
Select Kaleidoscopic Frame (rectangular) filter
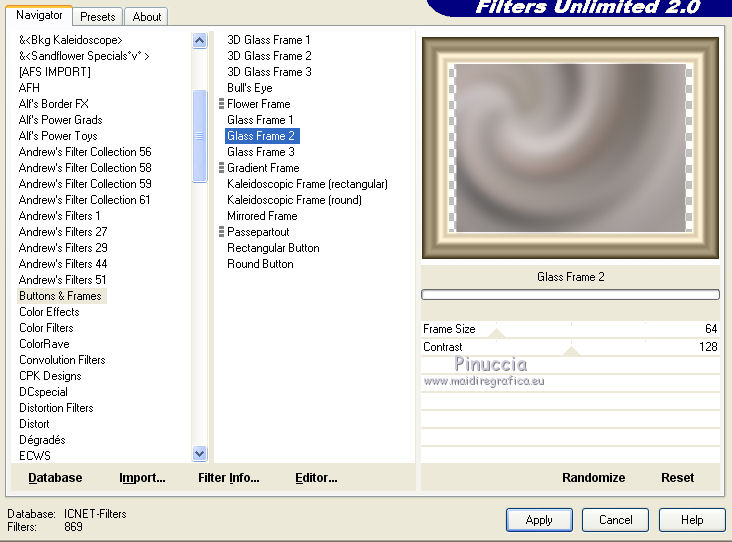307,184
